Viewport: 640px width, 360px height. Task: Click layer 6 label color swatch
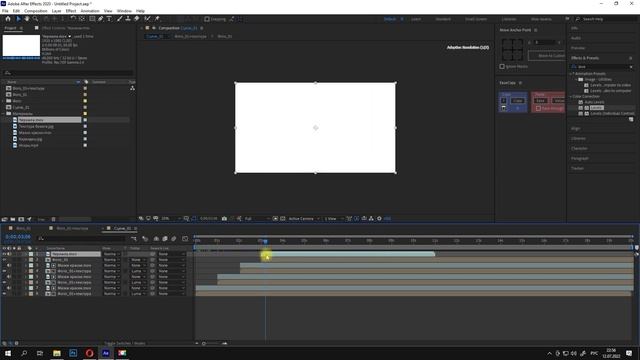pos(31,282)
